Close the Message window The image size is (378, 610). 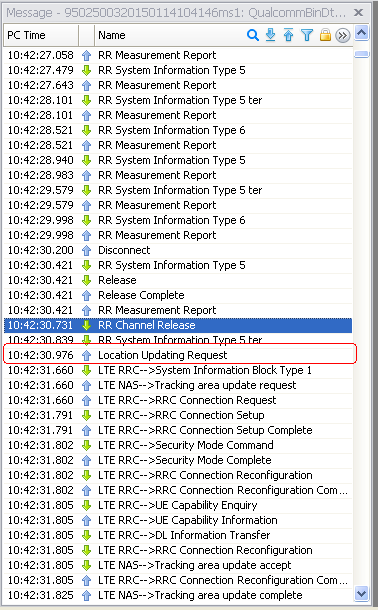click(x=359, y=13)
